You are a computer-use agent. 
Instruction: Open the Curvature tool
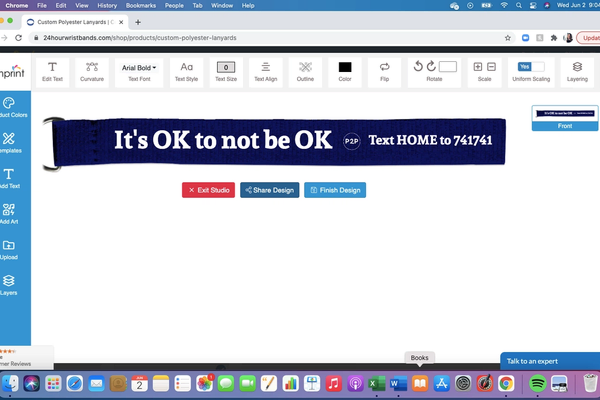pos(92,67)
